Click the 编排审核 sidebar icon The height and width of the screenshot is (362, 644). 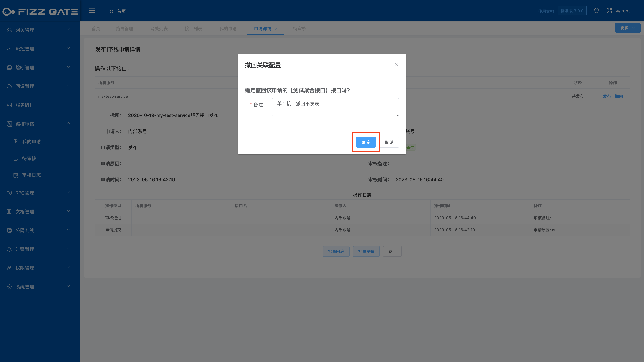click(9, 124)
